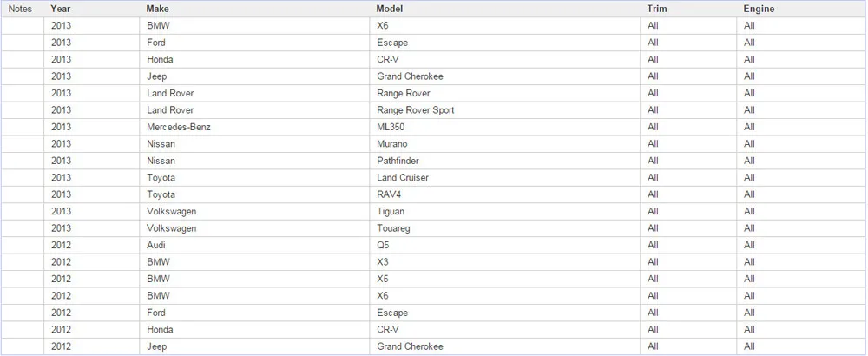Select the RAV4 model cell

tap(505, 194)
